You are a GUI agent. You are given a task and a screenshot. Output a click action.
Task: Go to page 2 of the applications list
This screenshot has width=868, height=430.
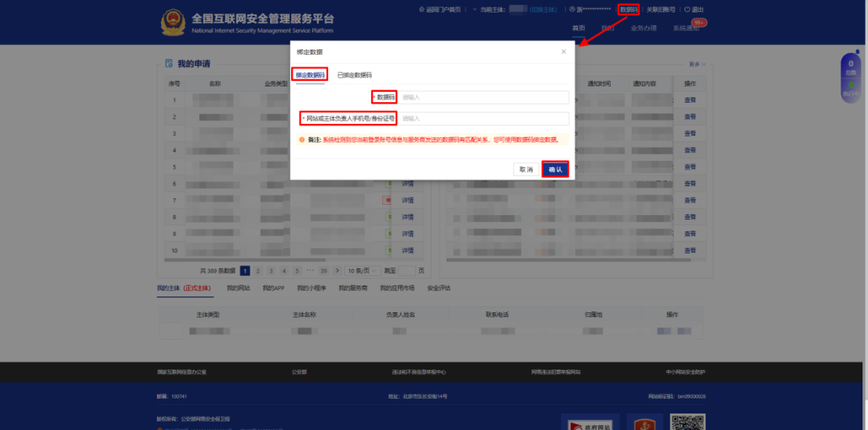tap(257, 271)
